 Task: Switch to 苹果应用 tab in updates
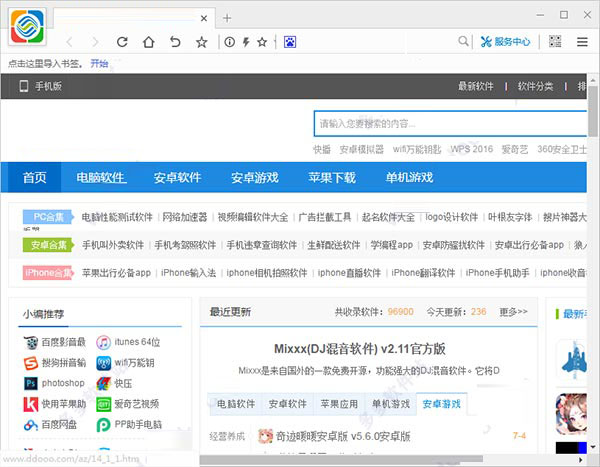(339, 404)
